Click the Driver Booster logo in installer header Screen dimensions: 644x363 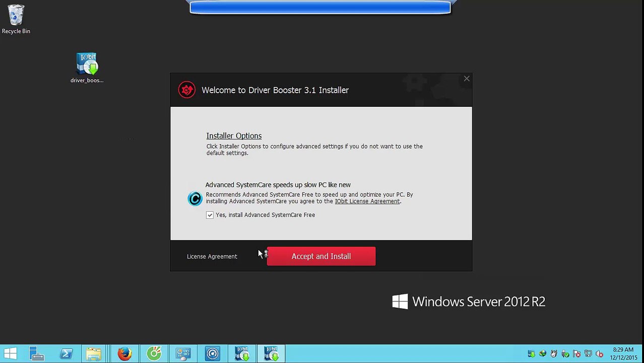[186, 90]
